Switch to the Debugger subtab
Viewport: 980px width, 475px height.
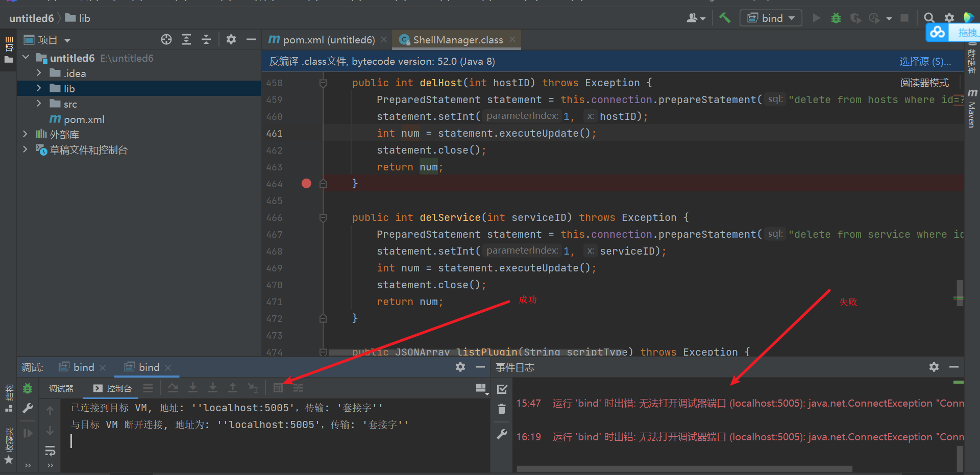[61, 388]
